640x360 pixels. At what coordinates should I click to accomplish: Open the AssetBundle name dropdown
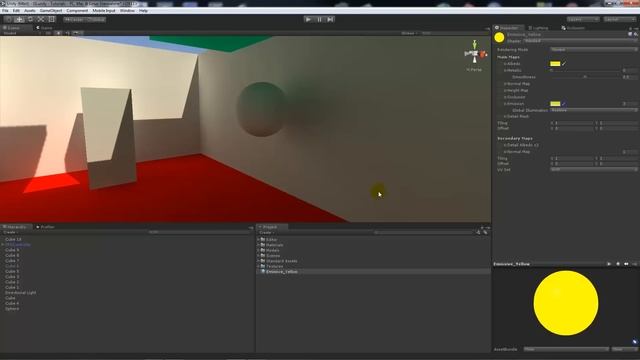pyautogui.click(x=566, y=349)
